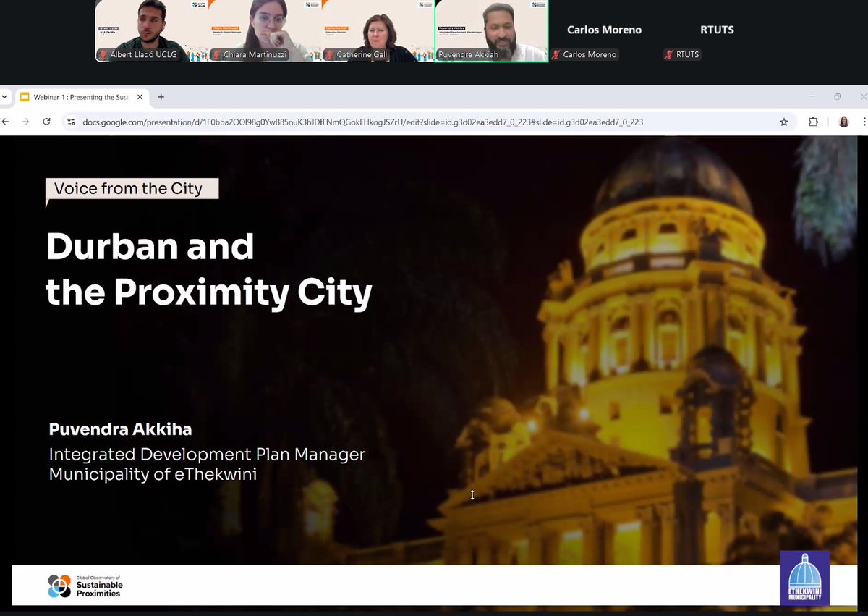Open the site information icon beside the URL
The height and width of the screenshot is (616, 868).
72,122
